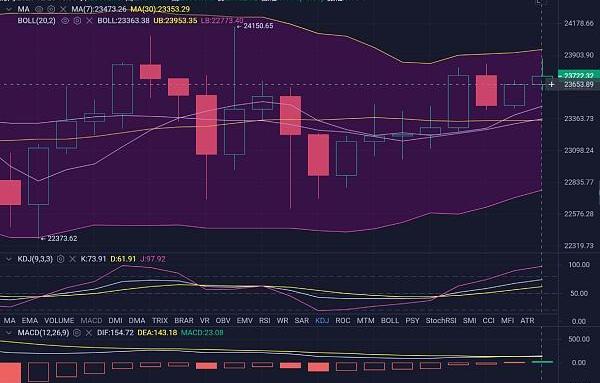Open settings gear for the MA indicator
Viewport: 600px width, 383px height.
pyautogui.click(x=51, y=9)
